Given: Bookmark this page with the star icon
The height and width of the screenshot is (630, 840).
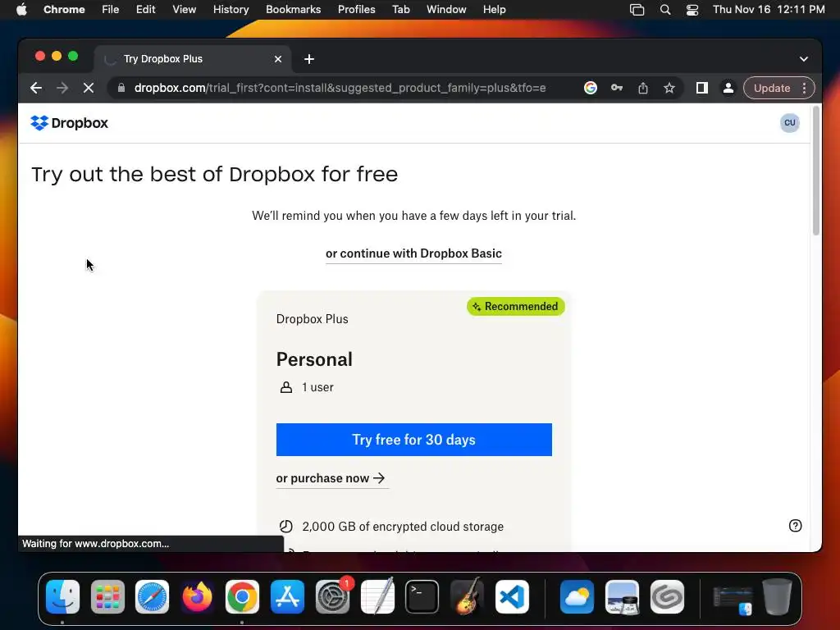Looking at the screenshot, I should point(669,88).
